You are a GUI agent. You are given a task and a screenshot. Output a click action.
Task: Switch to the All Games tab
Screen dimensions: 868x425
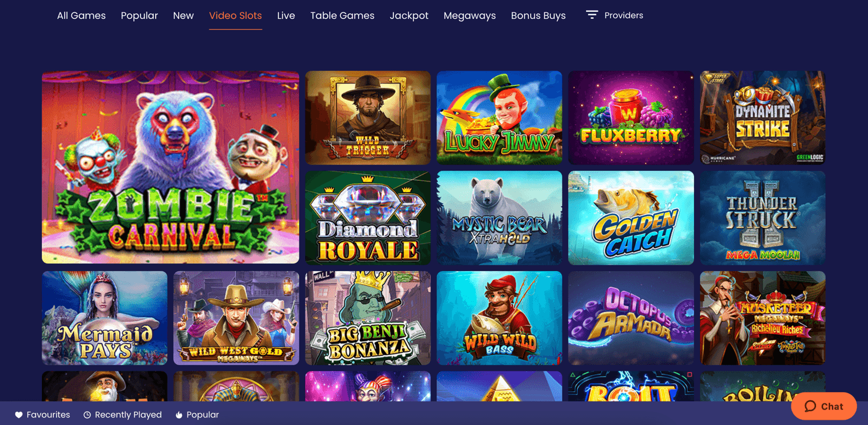point(81,16)
